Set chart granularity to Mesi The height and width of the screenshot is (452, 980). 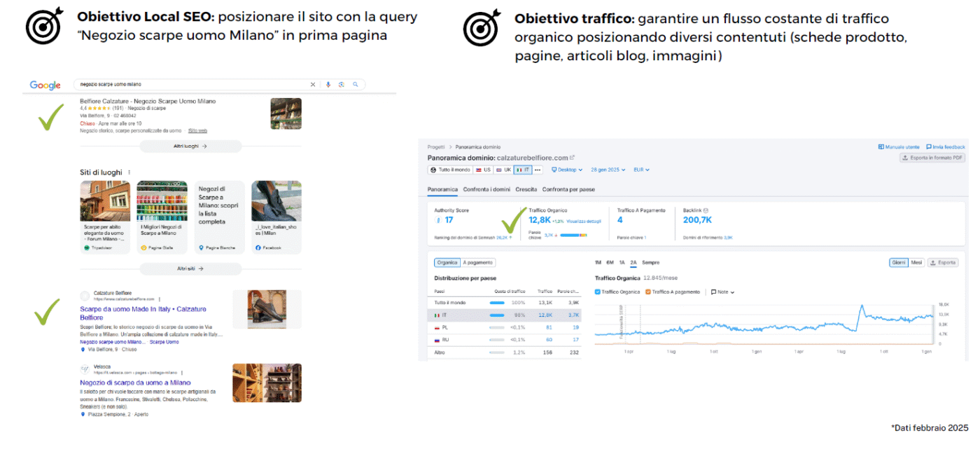point(916,263)
